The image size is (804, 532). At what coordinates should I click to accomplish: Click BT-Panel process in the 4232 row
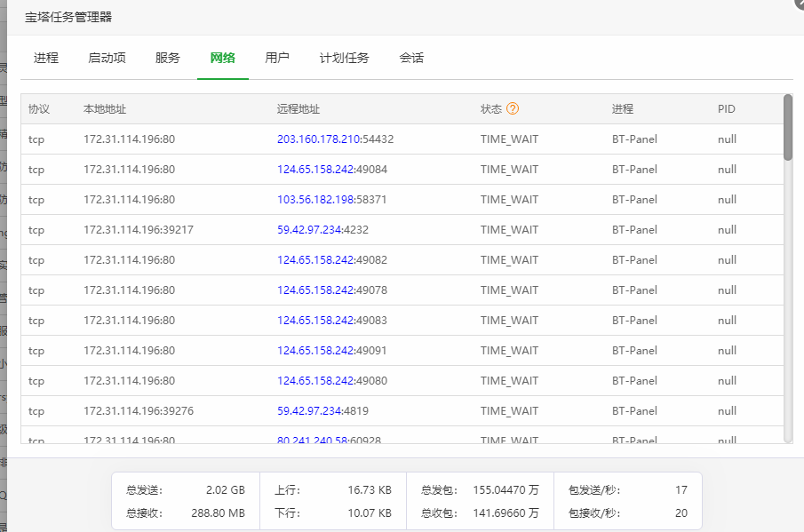pyautogui.click(x=634, y=230)
